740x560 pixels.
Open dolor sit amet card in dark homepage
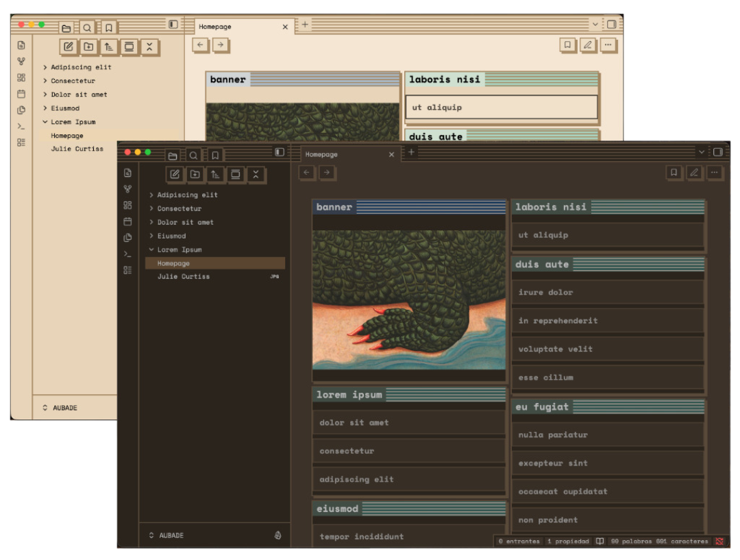(x=408, y=423)
